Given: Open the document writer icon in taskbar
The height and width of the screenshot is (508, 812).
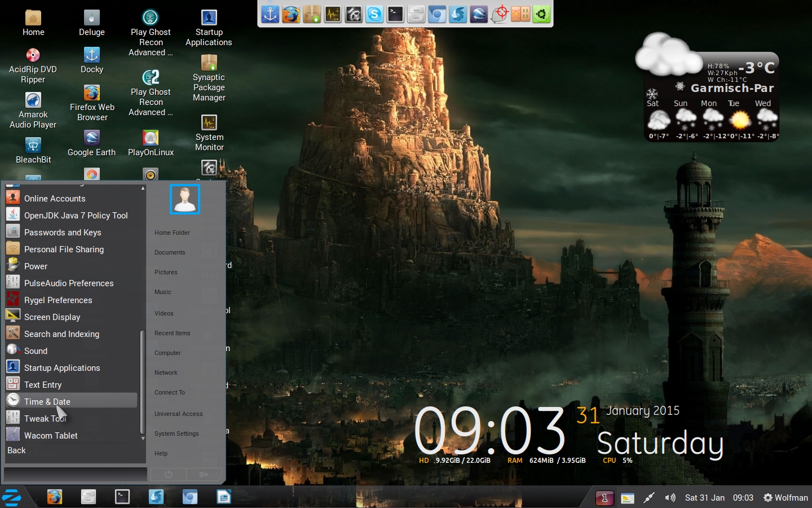Looking at the screenshot, I should pyautogui.click(x=224, y=497).
